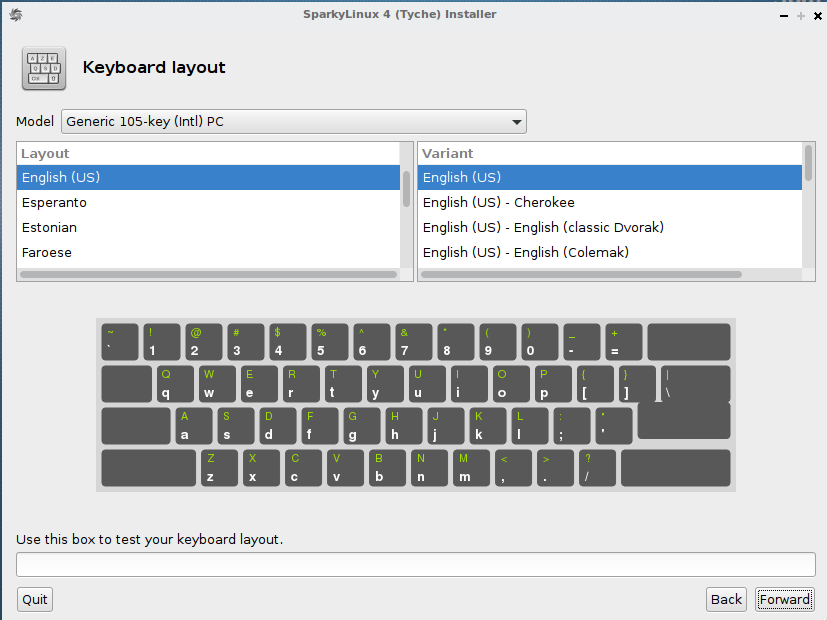Click the D key on keyboard preview
Viewport: 827px width, 620px height.
pyautogui.click(x=278, y=426)
